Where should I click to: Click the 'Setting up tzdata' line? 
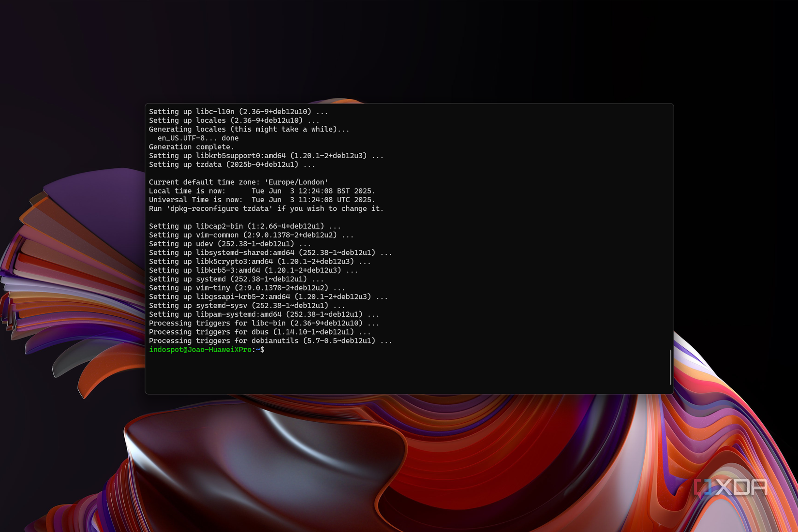coord(232,164)
